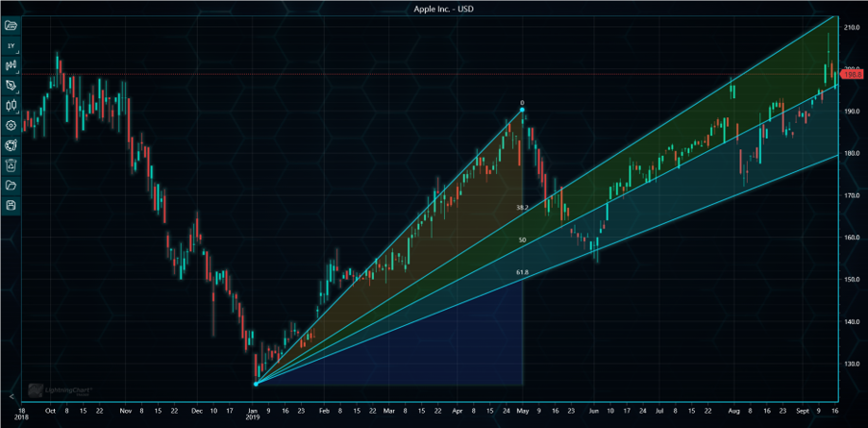
Task: Click the 210.0 price axis label
Action: tap(852, 27)
